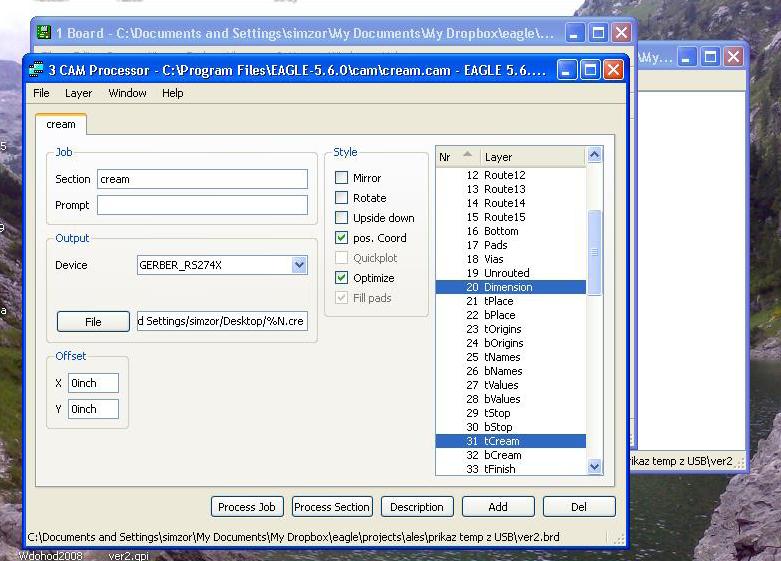Click the Layer column header
Image resolution: width=781 pixels, height=561 pixels.
point(532,156)
